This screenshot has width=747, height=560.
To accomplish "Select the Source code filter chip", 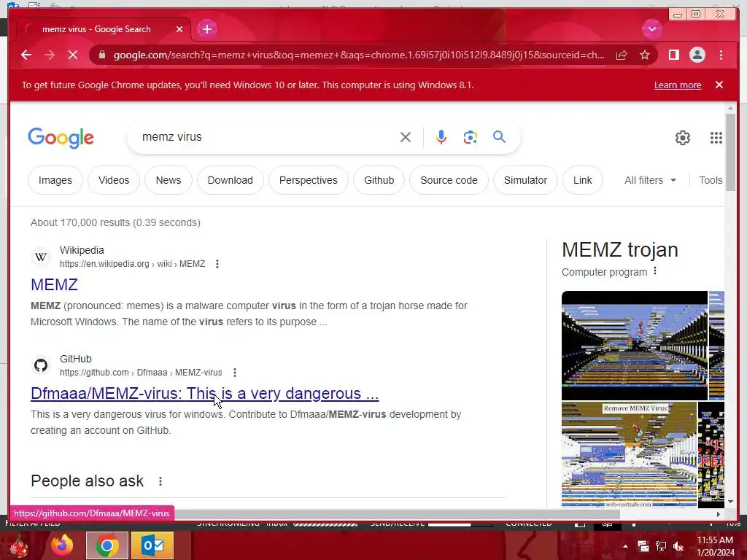I will [x=449, y=180].
